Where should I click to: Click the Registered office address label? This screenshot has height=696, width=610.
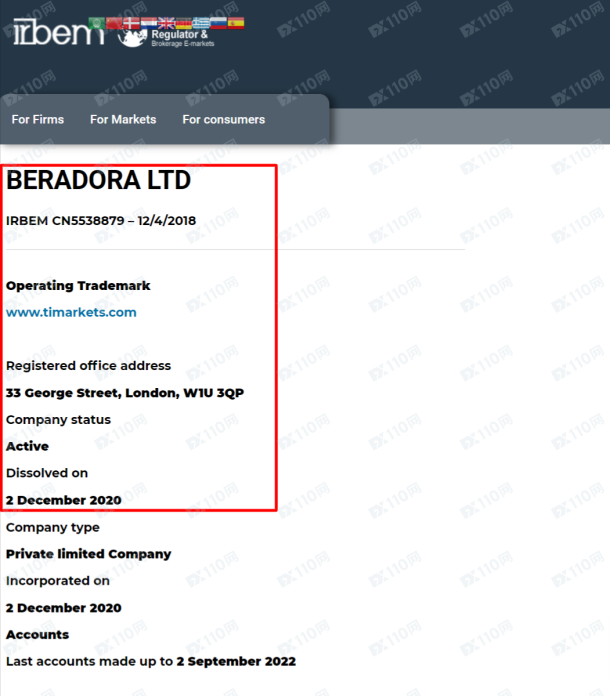[88, 366]
